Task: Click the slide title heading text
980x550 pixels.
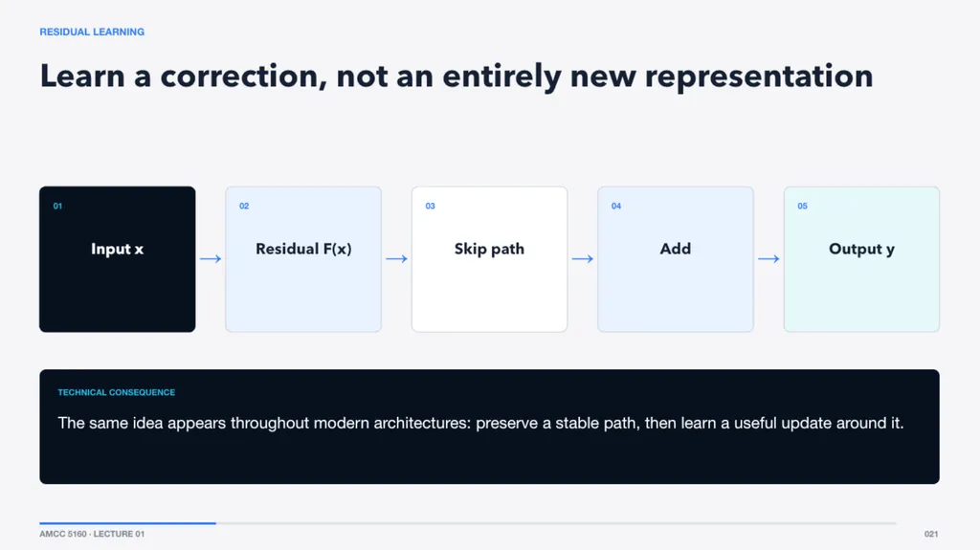Action: pos(457,77)
